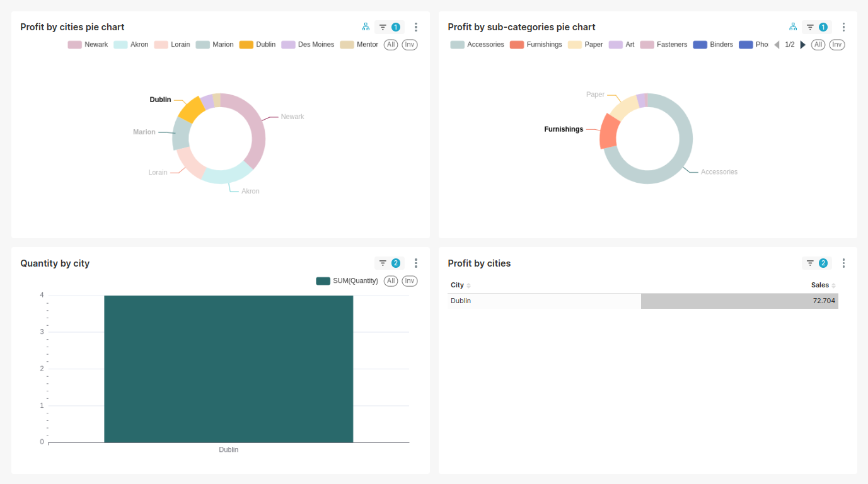Click the Dublin bar in quantity chart
Viewport: 868px width, 484px height.
(x=228, y=369)
